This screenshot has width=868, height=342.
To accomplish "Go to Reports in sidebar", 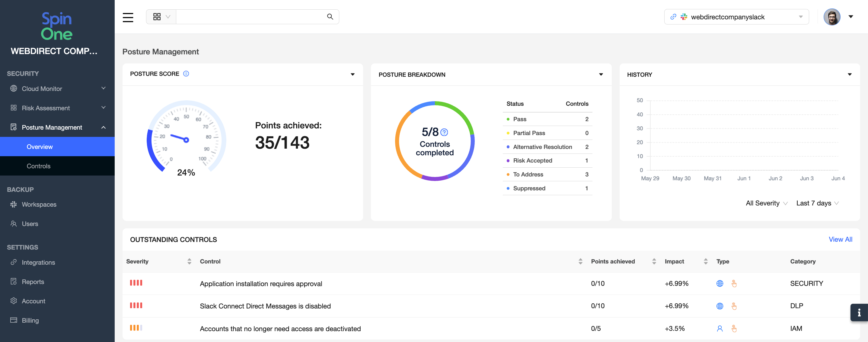I will (33, 282).
